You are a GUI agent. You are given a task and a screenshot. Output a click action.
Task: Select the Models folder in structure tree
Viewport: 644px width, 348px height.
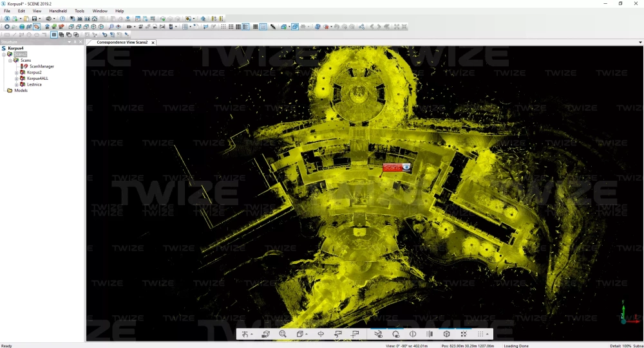(21, 91)
